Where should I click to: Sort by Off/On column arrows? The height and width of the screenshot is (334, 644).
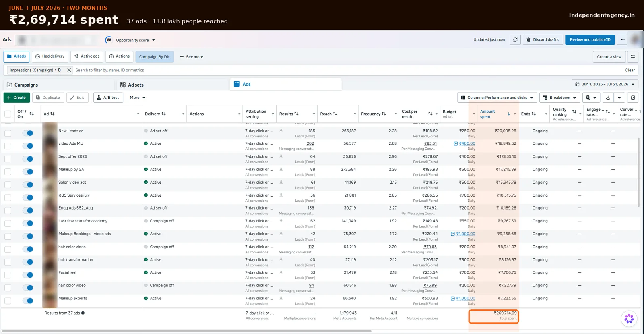click(x=32, y=114)
